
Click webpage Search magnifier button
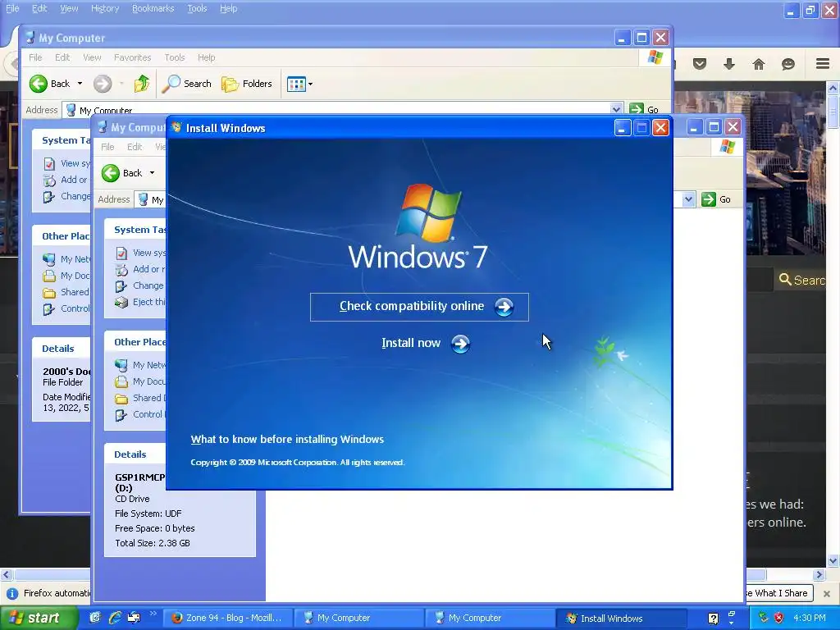[801, 280]
